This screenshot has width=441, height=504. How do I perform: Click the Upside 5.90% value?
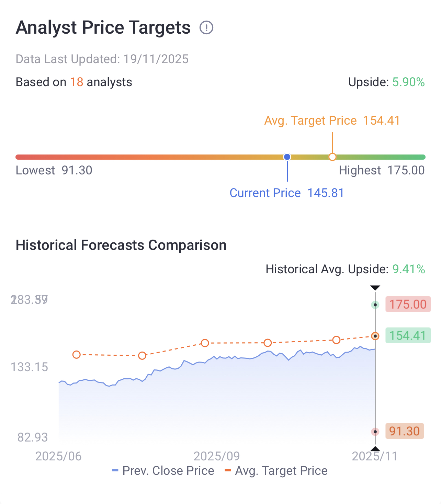click(408, 82)
